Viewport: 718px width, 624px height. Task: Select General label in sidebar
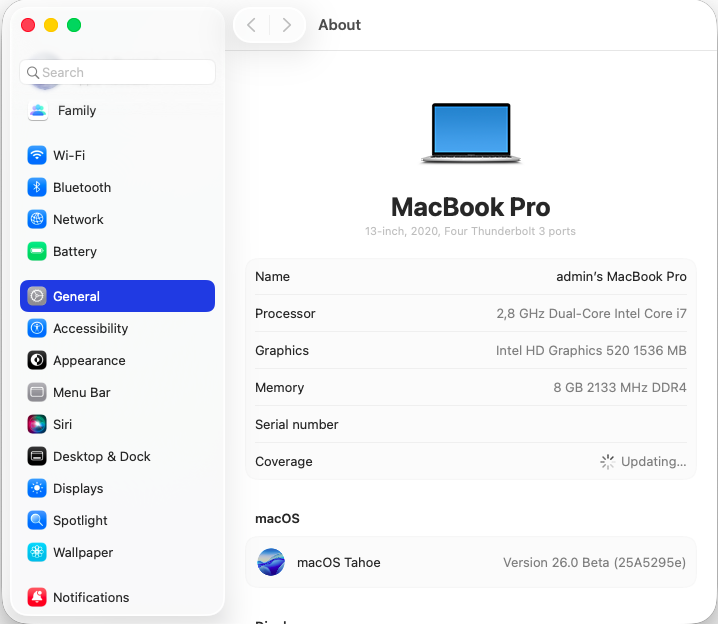tap(76, 296)
